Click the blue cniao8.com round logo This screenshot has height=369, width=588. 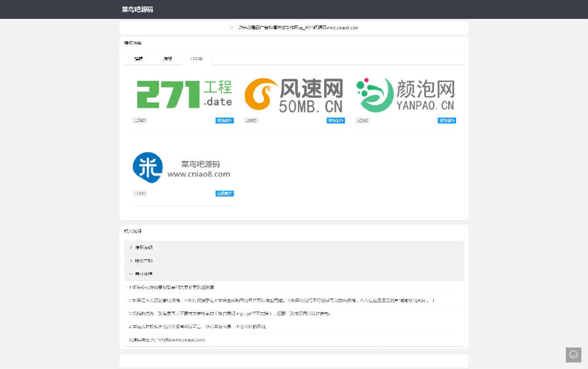(182, 168)
